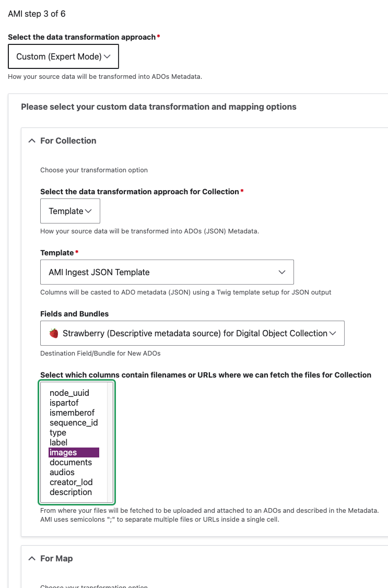
Task: Select creator_lod column option
Action: click(71, 482)
